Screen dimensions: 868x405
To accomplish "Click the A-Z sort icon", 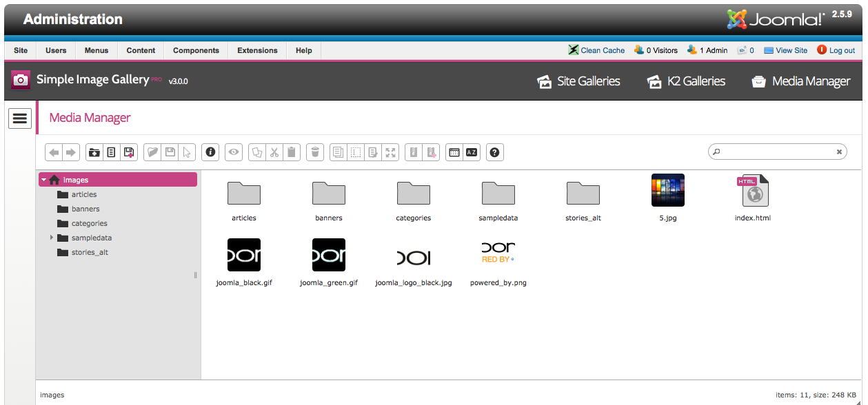I will click(472, 152).
